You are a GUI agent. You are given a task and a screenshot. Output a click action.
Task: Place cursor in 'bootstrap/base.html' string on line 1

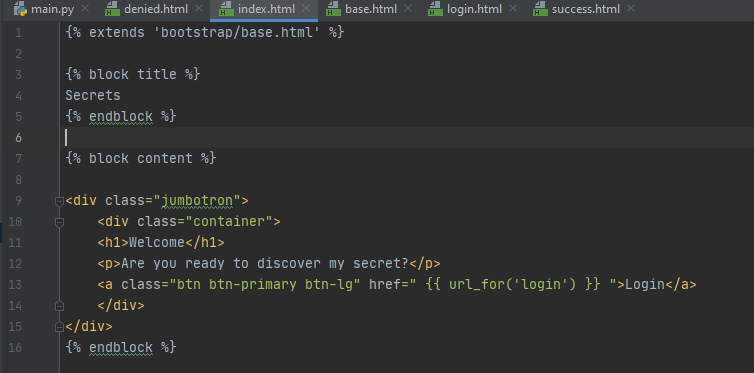[237, 33]
